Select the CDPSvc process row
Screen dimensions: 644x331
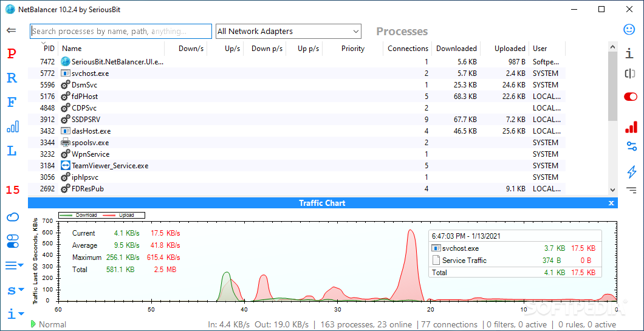click(x=296, y=108)
